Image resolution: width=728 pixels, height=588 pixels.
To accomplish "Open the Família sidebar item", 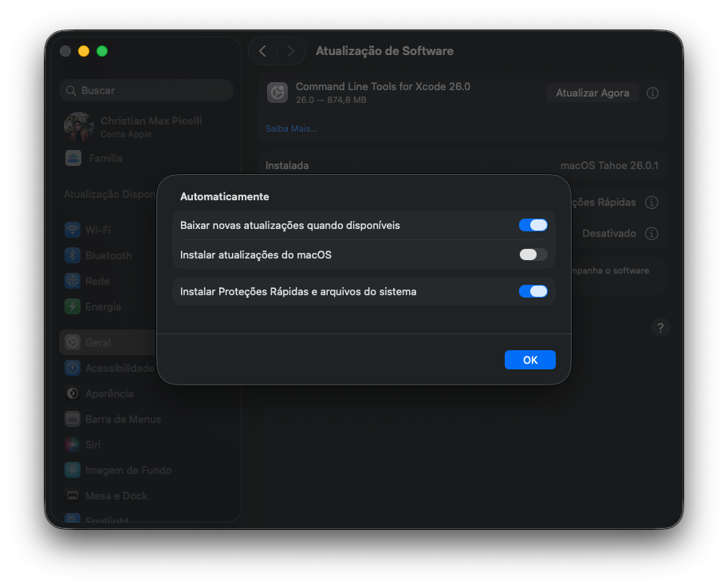I will 146,159.
